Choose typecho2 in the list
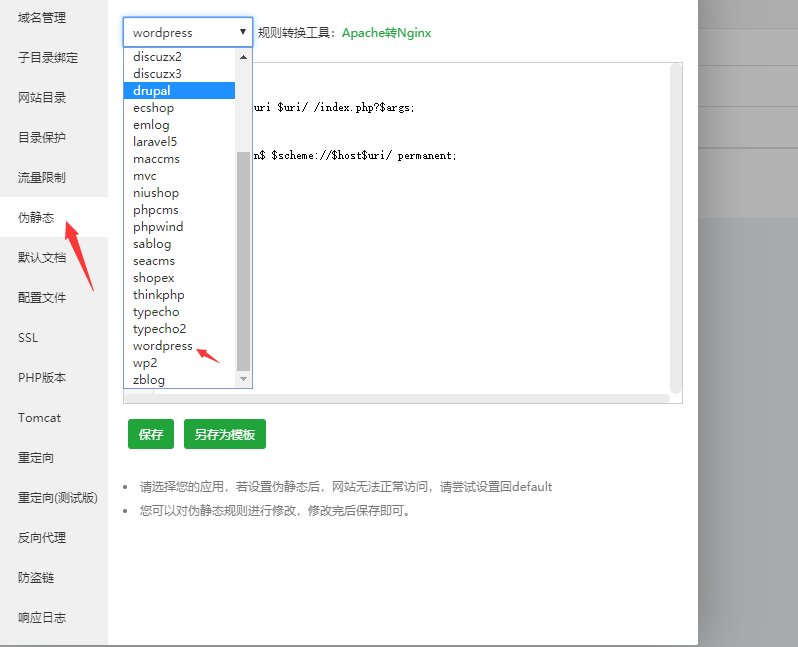 click(x=180, y=329)
